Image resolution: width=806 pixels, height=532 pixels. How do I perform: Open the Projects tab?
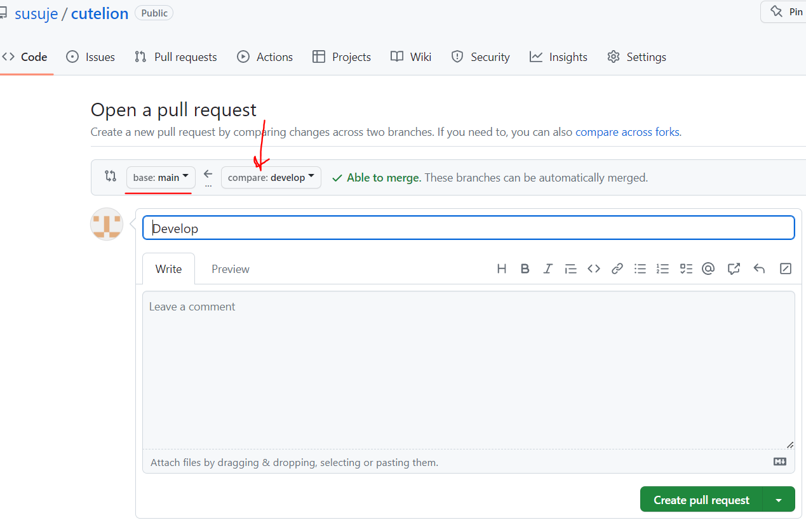coord(342,57)
